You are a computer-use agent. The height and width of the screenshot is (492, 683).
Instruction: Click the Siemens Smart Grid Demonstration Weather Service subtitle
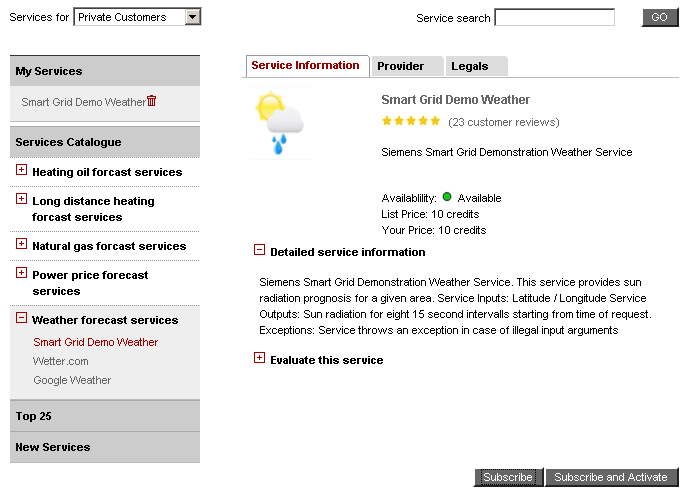(507, 152)
